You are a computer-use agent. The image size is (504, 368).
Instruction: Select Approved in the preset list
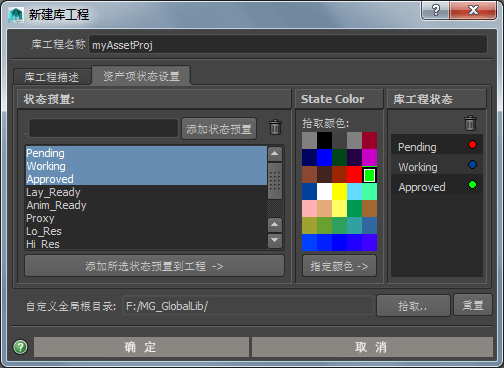click(146, 179)
